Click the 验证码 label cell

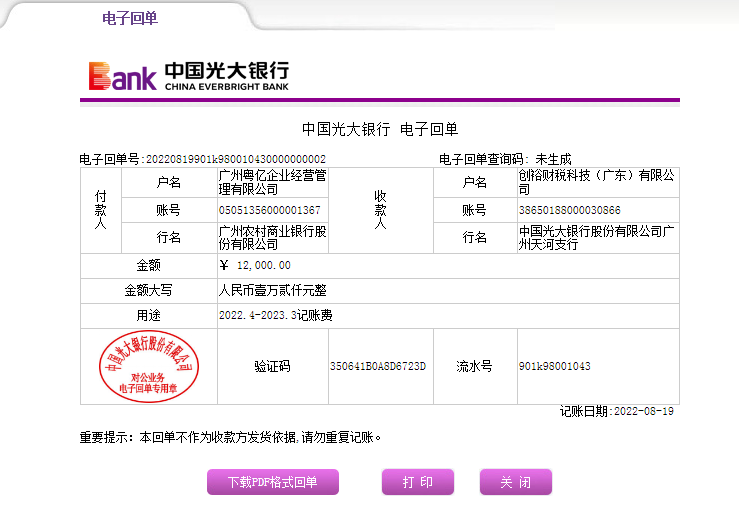click(272, 366)
